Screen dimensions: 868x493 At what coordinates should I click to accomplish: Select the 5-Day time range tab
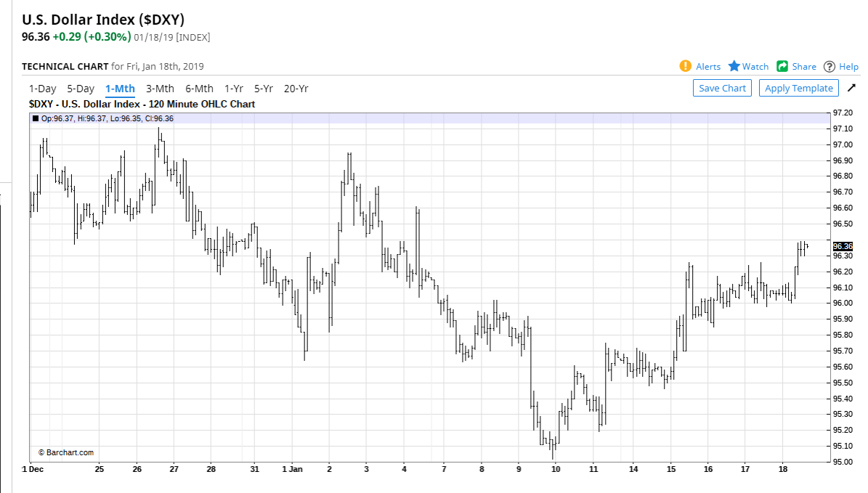coord(81,89)
